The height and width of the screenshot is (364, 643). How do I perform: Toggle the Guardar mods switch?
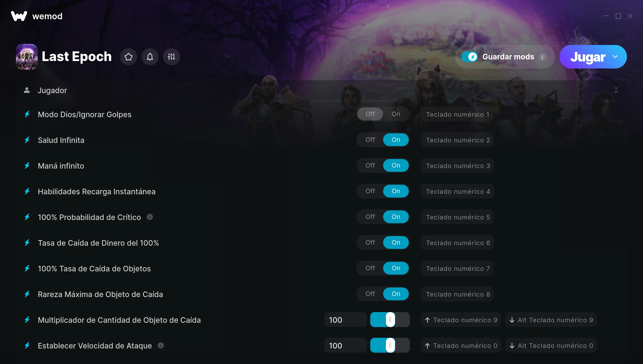(470, 57)
